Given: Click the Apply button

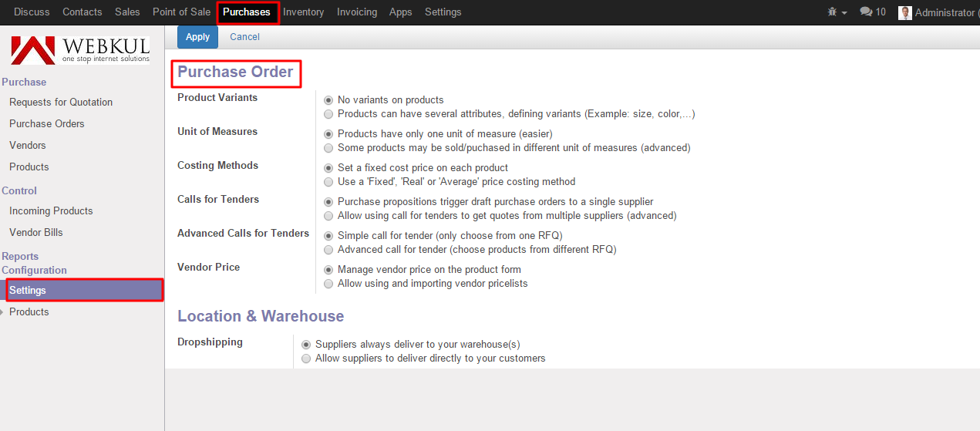Looking at the screenshot, I should [x=197, y=37].
